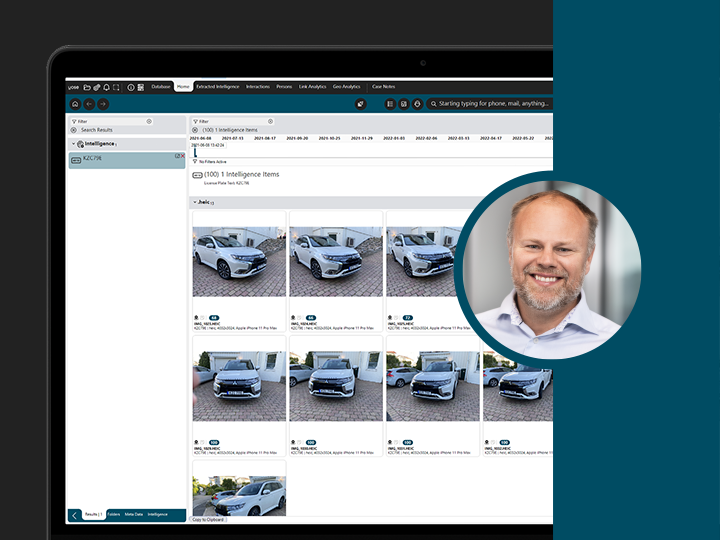
Task: Open the Database tab
Action: (x=161, y=86)
